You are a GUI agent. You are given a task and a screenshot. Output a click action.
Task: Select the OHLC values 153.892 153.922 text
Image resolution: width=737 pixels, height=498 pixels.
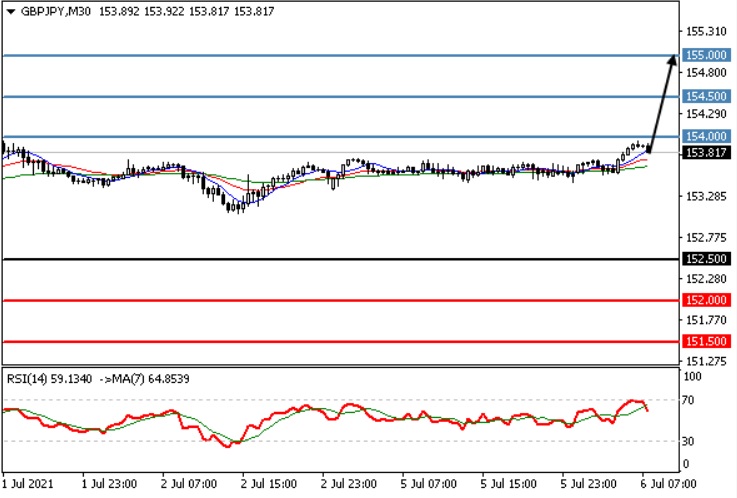click(141, 12)
